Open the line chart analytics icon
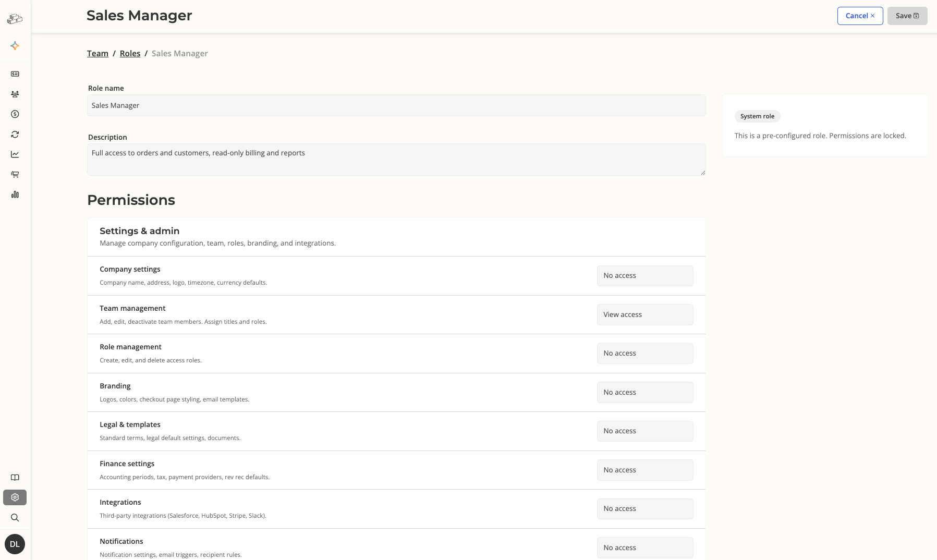 coord(15,154)
